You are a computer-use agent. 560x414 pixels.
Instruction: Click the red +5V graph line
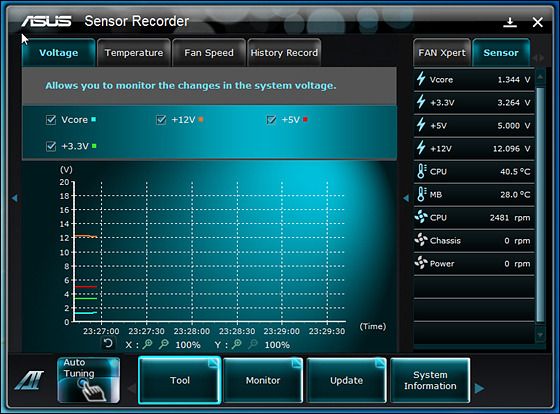(x=86, y=287)
